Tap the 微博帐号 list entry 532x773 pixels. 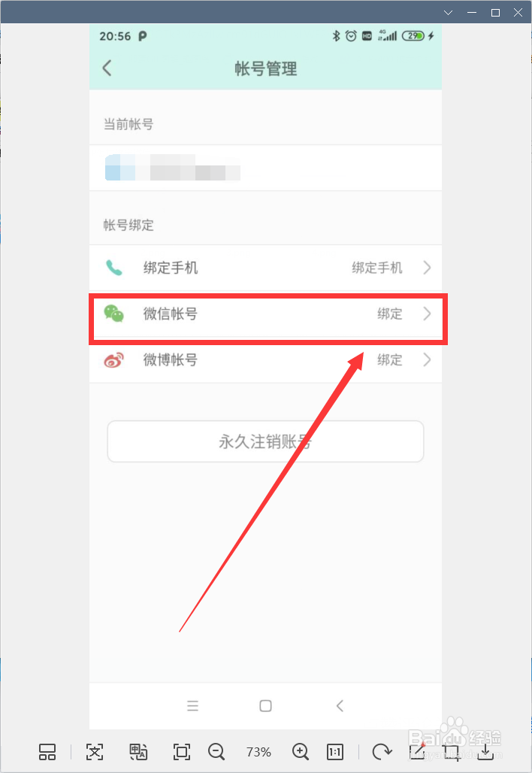[x=265, y=360]
